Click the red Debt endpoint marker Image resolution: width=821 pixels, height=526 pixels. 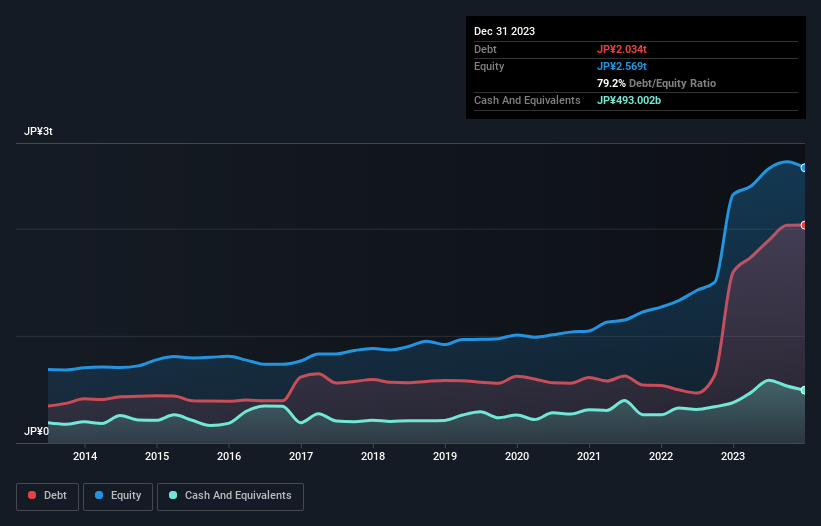[804, 225]
